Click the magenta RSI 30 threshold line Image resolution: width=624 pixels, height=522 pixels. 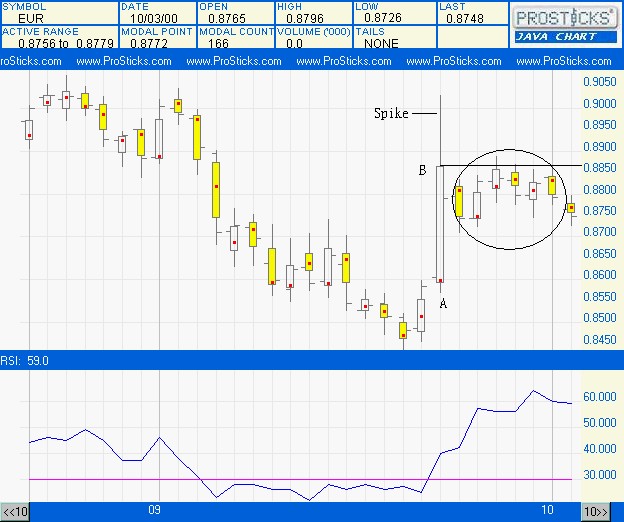point(300,479)
